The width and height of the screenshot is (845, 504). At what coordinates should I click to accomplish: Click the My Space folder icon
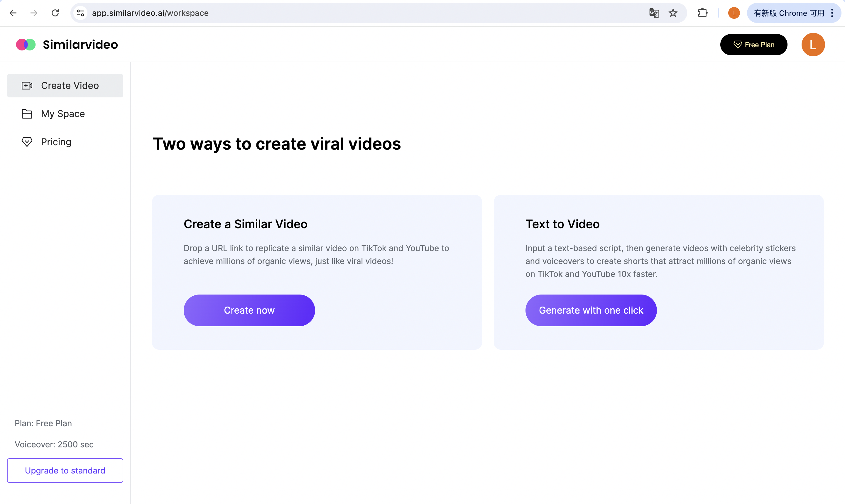[27, 114]
